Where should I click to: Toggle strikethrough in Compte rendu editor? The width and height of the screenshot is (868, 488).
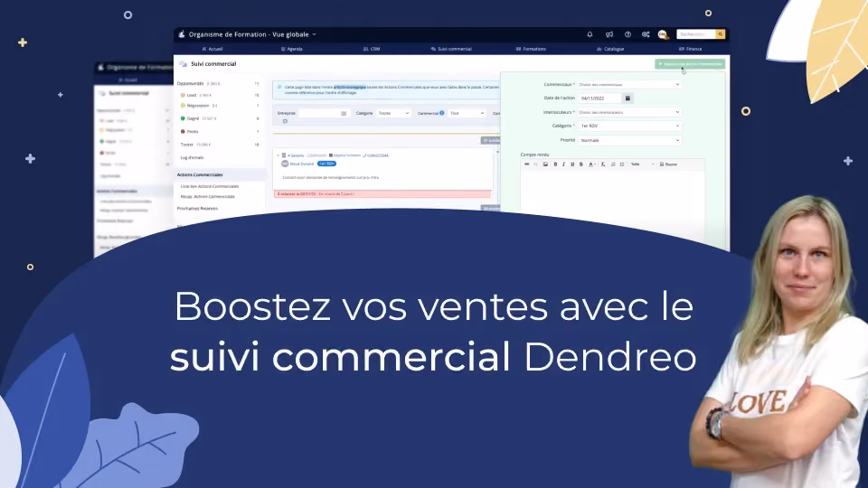coord(580,164)
